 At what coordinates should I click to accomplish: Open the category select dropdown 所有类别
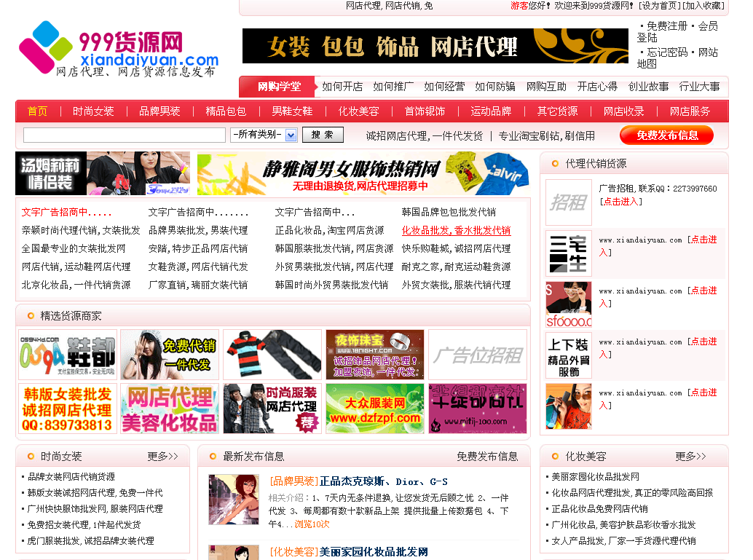264,135
